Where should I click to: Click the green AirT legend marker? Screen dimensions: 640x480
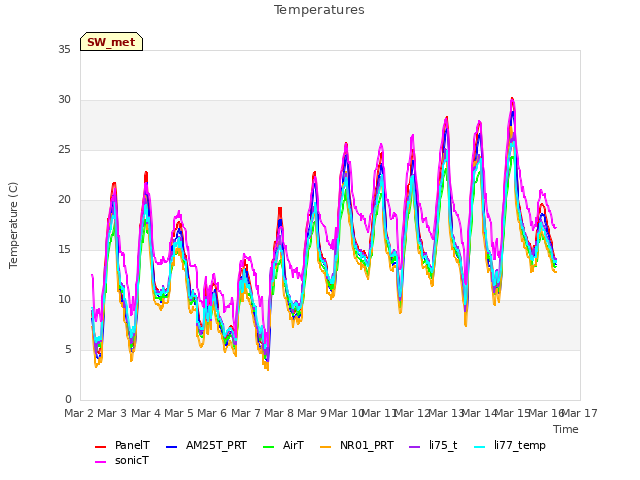point(269,447)
